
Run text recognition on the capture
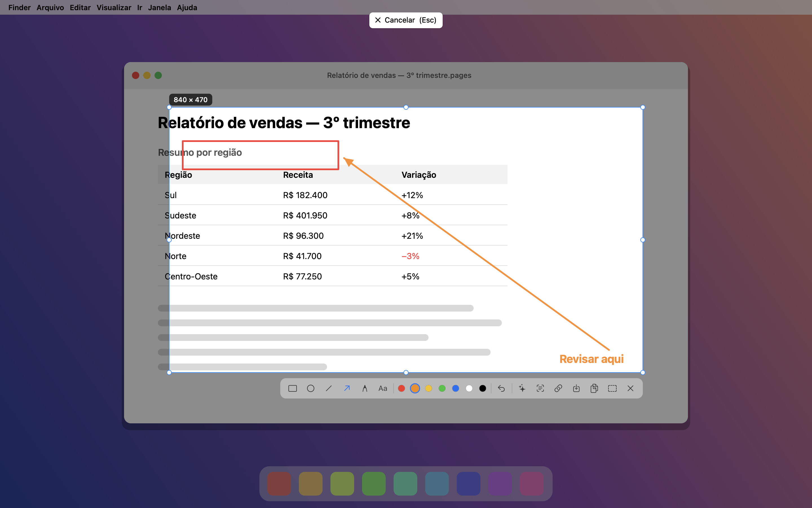click(540, 388)
